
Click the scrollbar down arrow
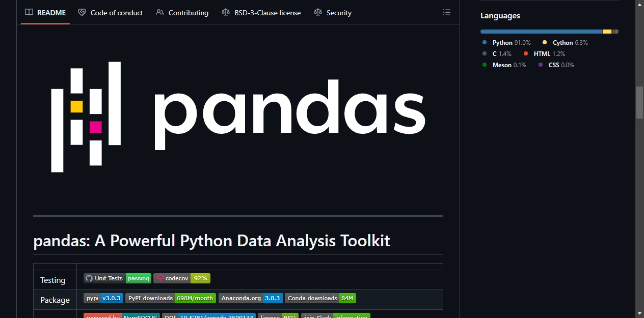coord(639,313)
